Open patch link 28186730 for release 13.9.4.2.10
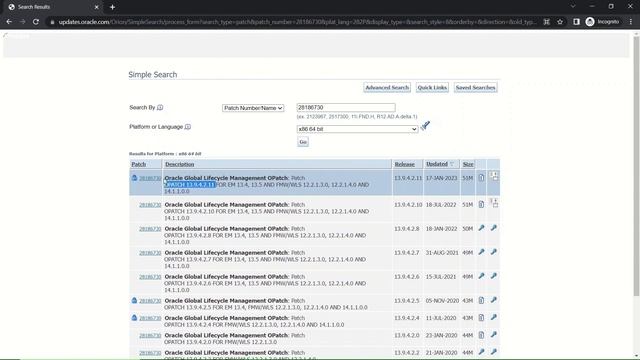 [x=150, y=205]
